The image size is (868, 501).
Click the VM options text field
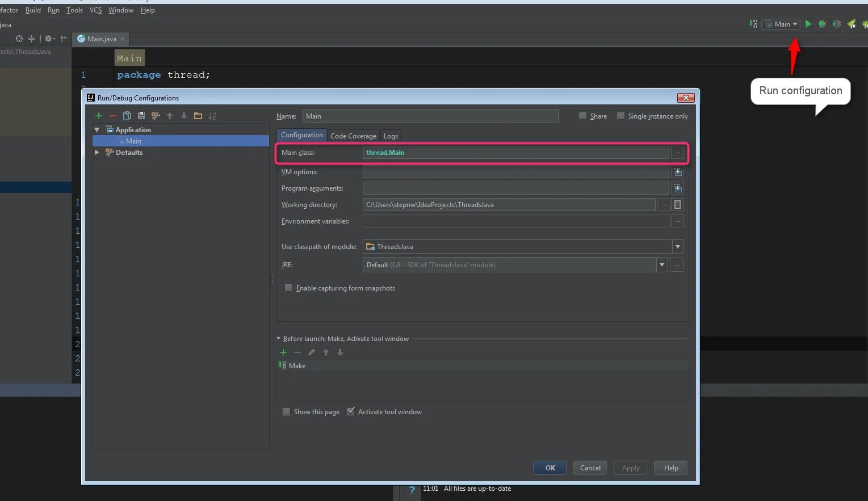515,172
